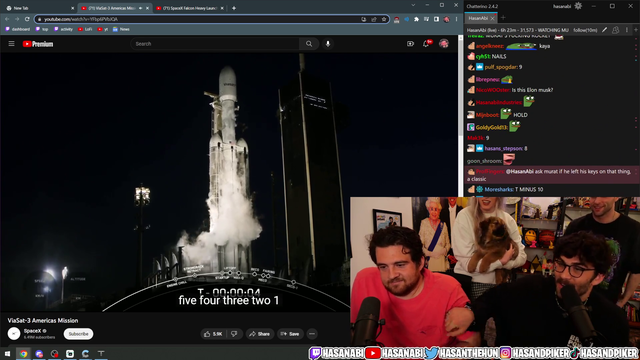640x360 pixels.
Task: Click the SpaceX channel name
Action: point(33,331)
